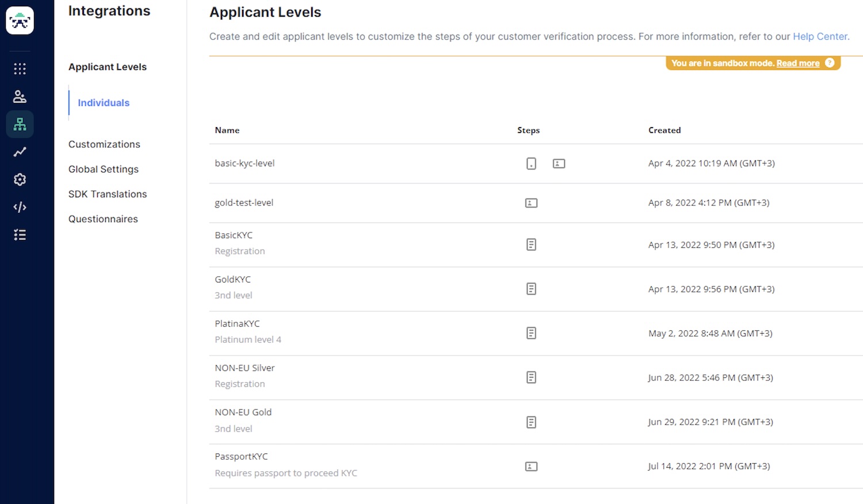The height and width of the screenshot is (504, 863).
Task: Open Customizations menu item
Action: (x=104, y=144)
